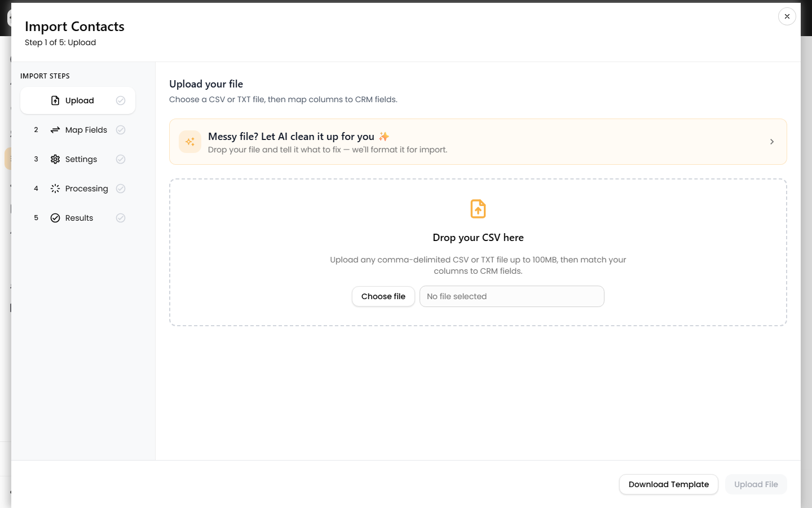The image size is (812, 508).
Task: Click the IMPORT STEPS label
Action: click(x=45, y=76)
